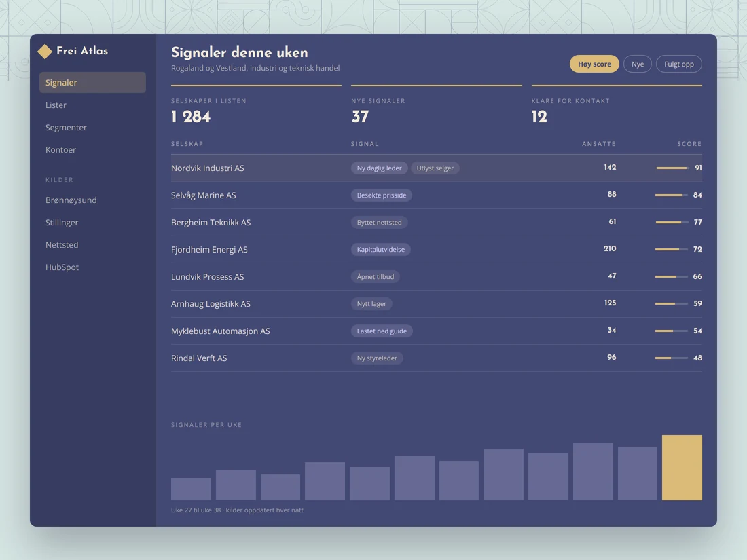Click the Rogaland og Vestland subtitle
This screenshot has height=560, width=747.
point(255,68)
